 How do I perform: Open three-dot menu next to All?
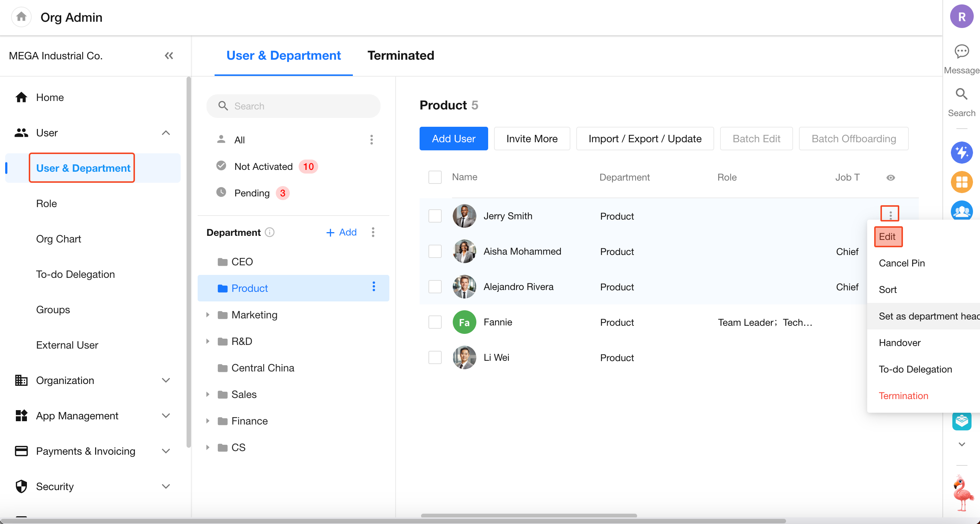[x=371, y=140]
